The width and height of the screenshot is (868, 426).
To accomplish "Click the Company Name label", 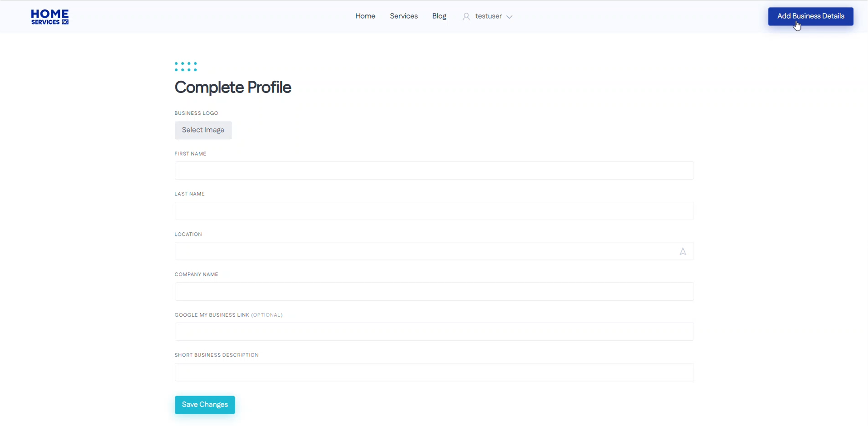I will [x=196, y=274].
